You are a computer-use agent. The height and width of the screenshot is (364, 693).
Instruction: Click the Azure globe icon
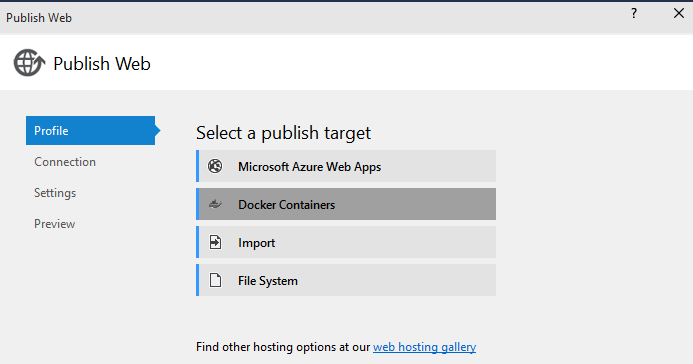215,166
